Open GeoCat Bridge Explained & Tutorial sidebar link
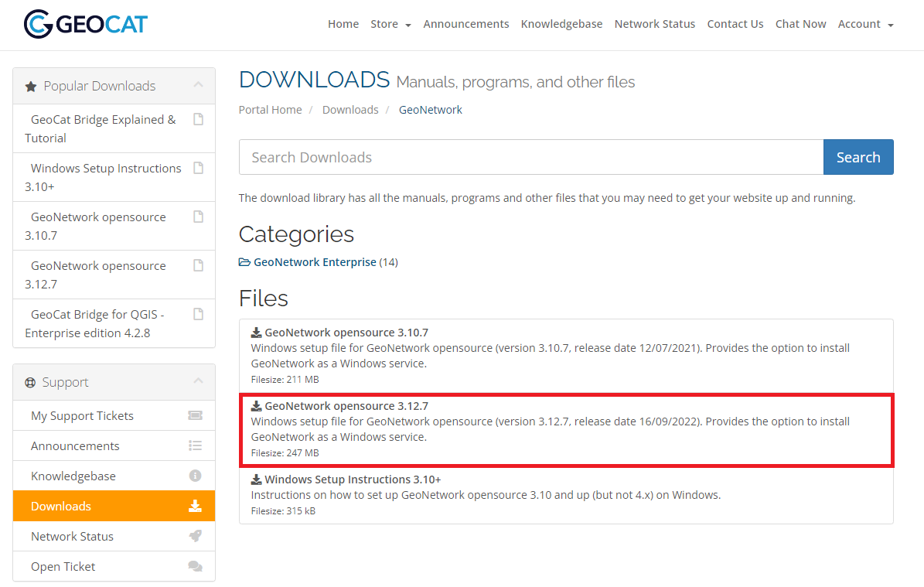Viewport: 924px width, 587px height. point(114,128)
